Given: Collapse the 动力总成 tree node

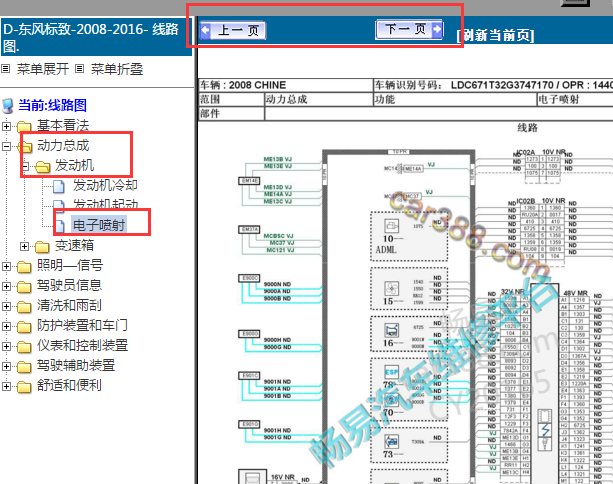Looking at the screenshot, I should (6, 146).
